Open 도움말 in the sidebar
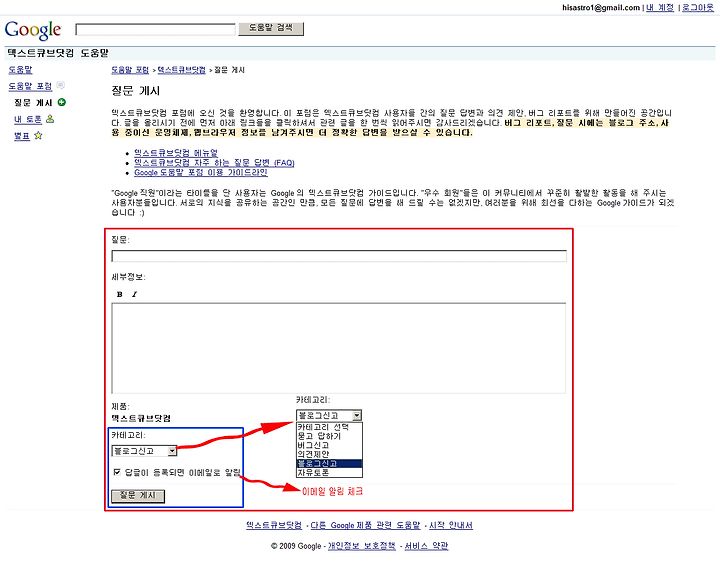 pyautogui.click(x=20, y=70)
